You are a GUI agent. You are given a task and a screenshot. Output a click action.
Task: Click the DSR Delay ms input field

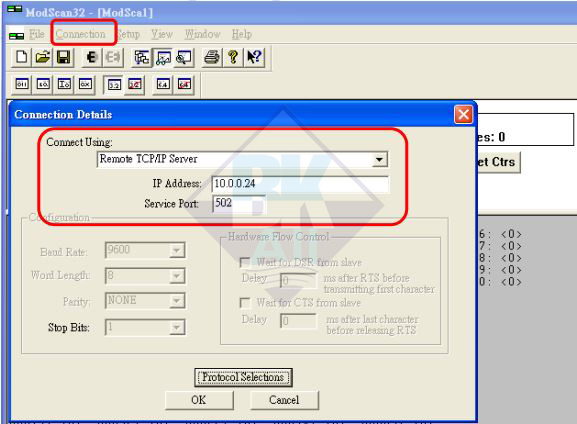[x=298, y=281]
